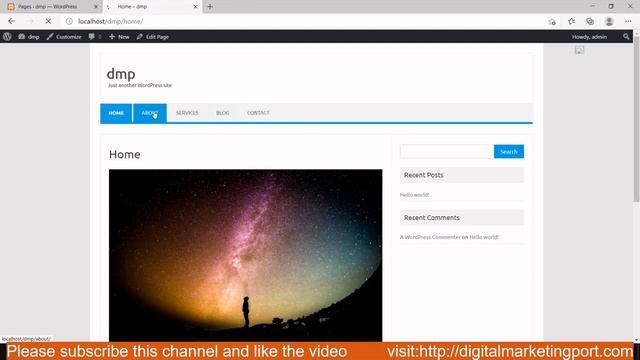Open browser Settings and more menu
This screenshot has width=640, height=360.
(x=628, y=21)
